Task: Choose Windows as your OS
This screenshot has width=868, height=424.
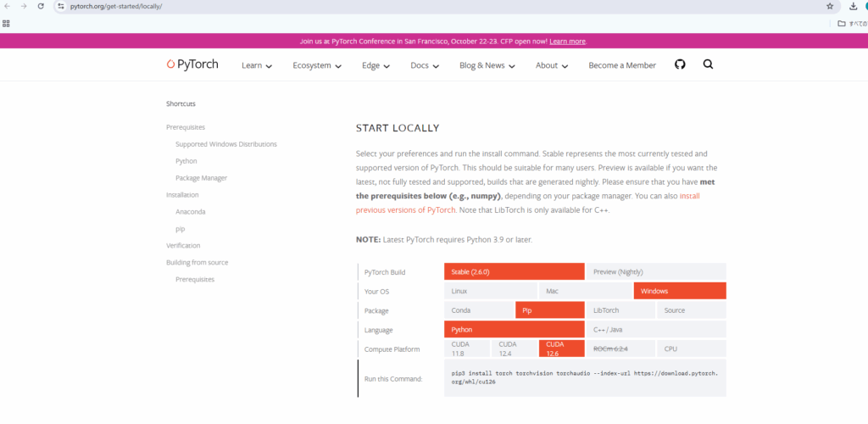Action: click(x=680, y=291)
